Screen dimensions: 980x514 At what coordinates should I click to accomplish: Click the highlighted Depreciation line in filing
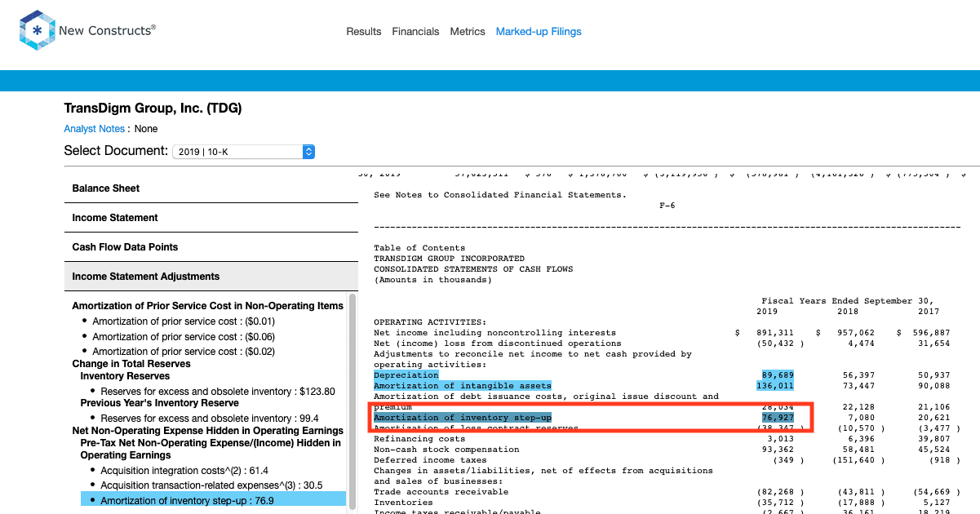(x=406, y=375)
